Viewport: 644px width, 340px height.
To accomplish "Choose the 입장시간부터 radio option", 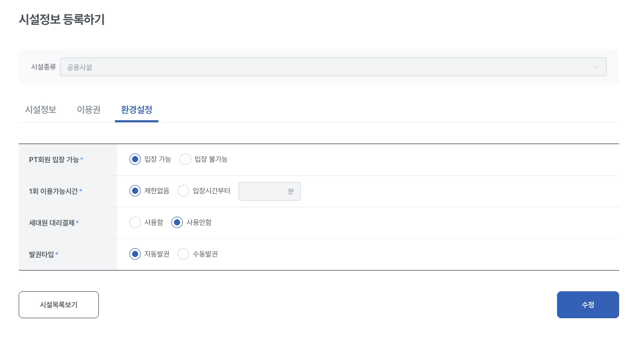I will [183, 191].
